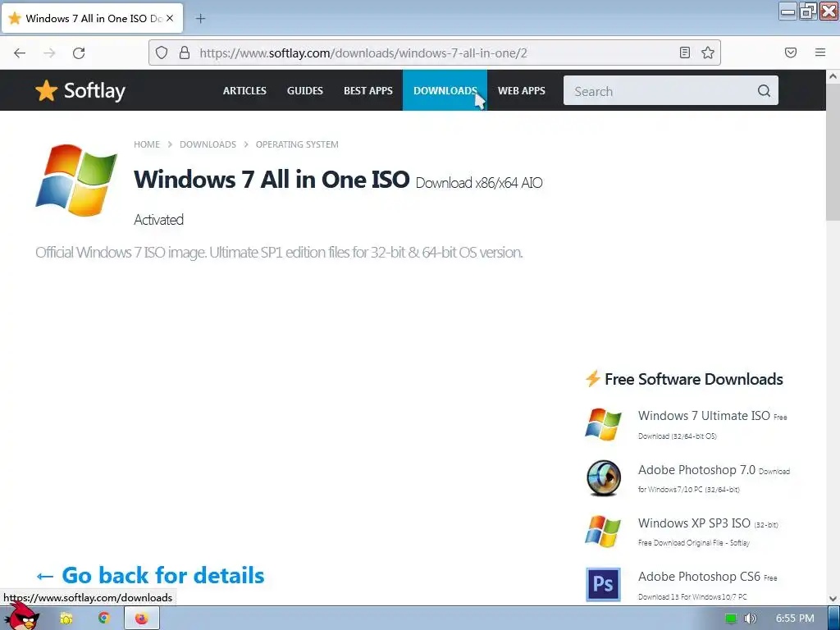This screenshot has width=840, height=630.
Task: Click the browser back arrow
Action: (20, 52)
